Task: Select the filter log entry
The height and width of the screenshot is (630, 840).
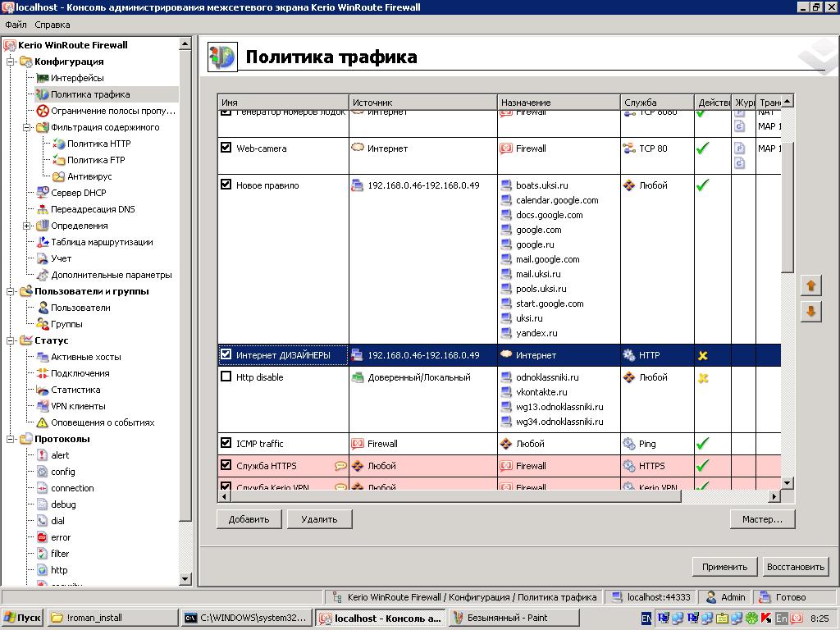Action: pyautogui.click(x=59, y=554)
